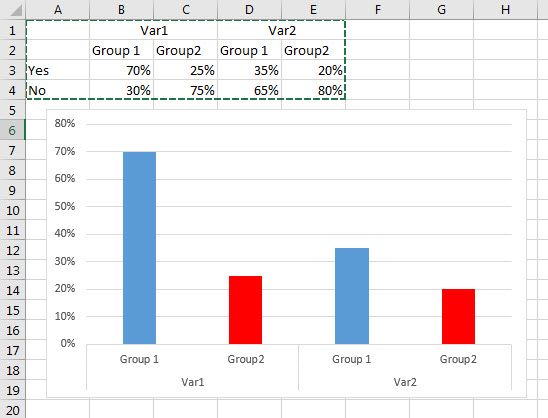Click cell showing 65%
Viewport: 548px width, 418px height.
tap(249, 90)
